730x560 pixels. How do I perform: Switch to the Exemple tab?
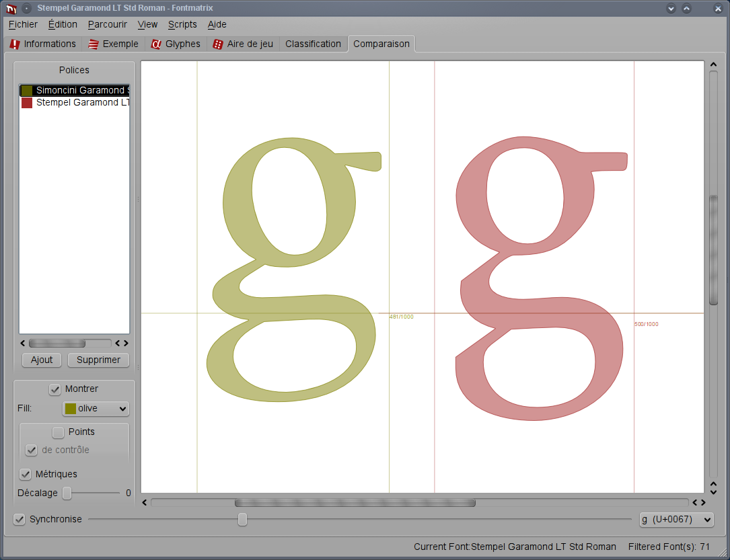click(x=114, y=44)
